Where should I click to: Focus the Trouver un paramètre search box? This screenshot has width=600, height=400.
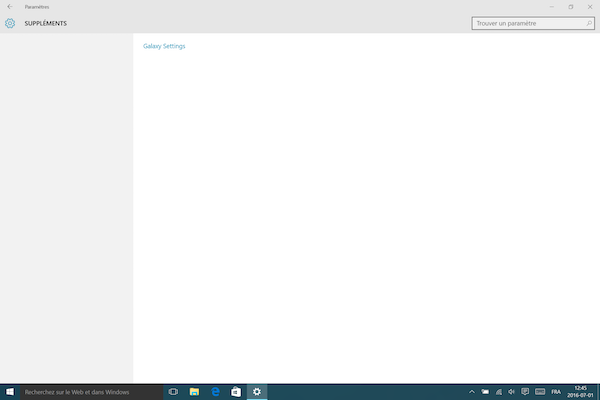pyautogui.click(x=533, y=23)
